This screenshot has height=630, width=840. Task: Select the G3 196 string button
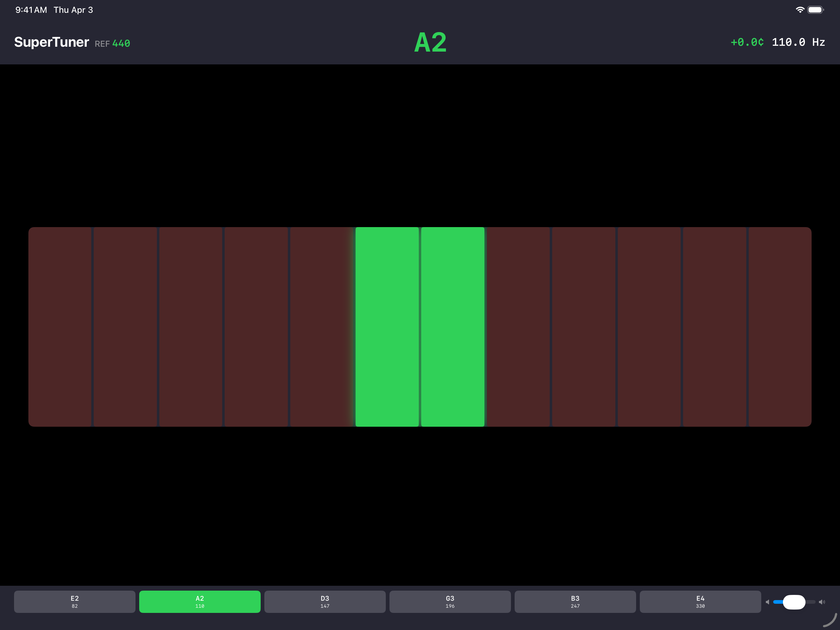(450, 602)
